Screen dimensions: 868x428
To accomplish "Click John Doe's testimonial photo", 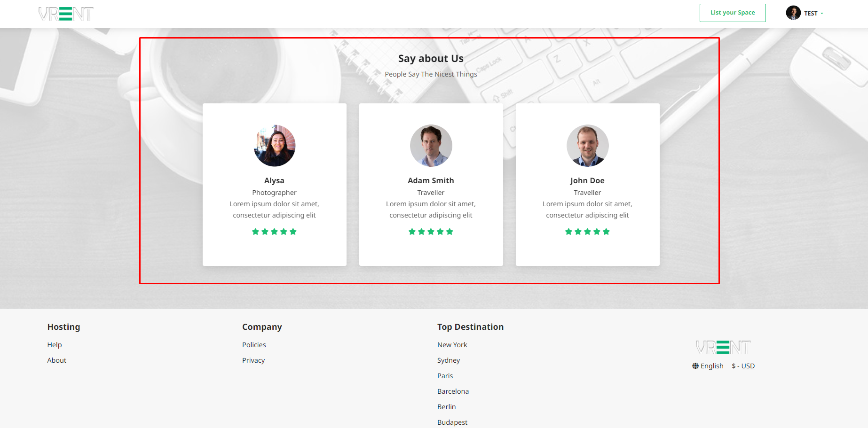I will pyautogui.click(x=587, y=146).
